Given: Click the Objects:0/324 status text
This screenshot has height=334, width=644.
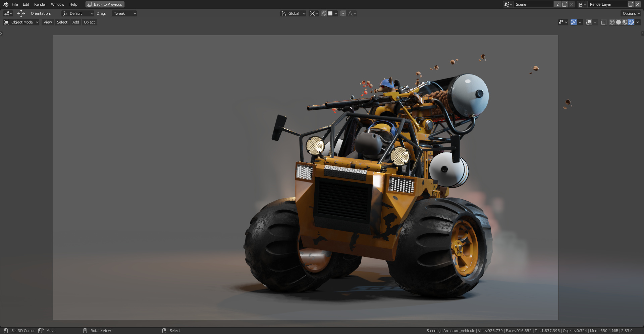Looking at the screenshot, I should 575,331.
